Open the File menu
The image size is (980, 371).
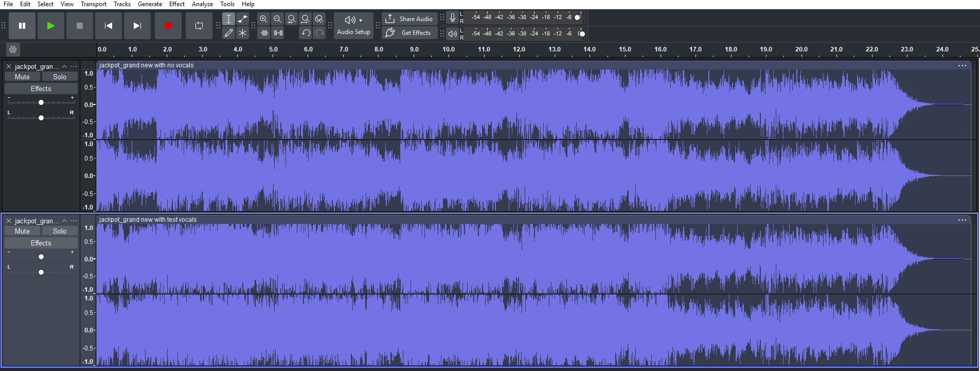point(8,4)
